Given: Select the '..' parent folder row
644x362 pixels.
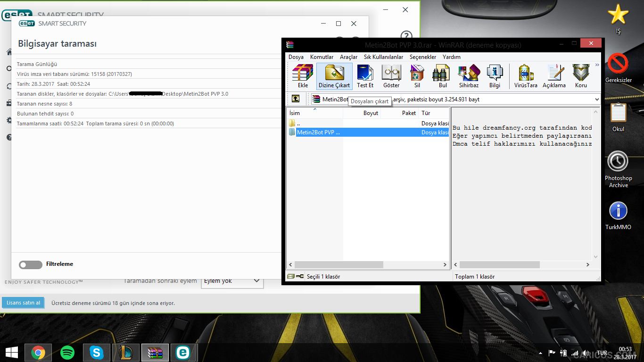Looking at the screenshot, I should 368,123.
